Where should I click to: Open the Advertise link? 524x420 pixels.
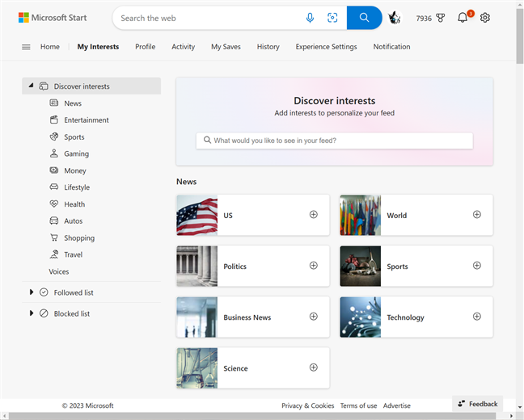point(397,405)
